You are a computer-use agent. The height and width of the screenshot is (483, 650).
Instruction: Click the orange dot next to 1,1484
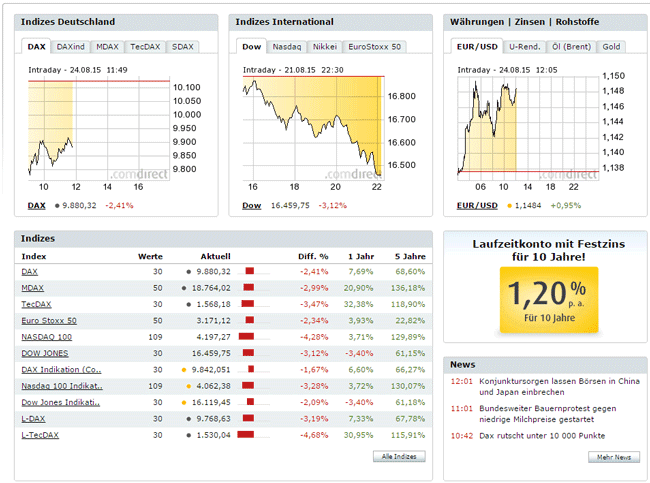[509, 206]
